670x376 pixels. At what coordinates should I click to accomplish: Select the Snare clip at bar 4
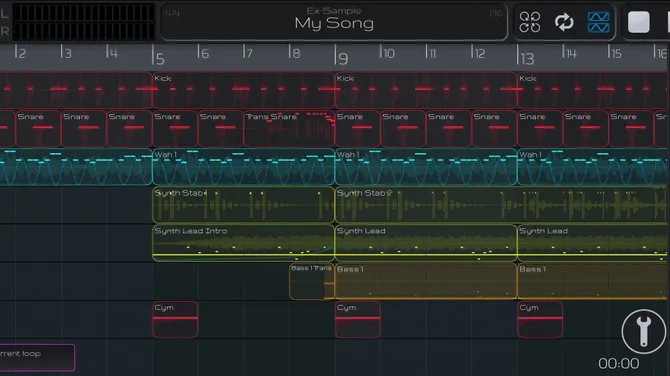[129, 128]
